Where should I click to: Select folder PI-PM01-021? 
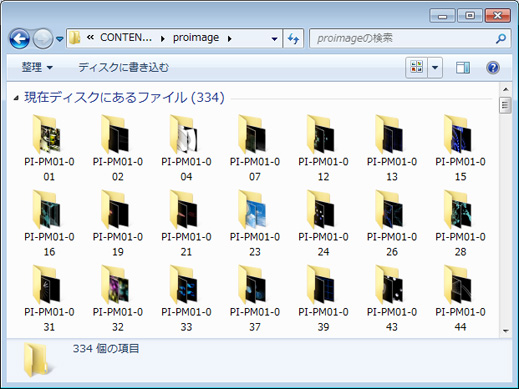(x=186, y=223)
